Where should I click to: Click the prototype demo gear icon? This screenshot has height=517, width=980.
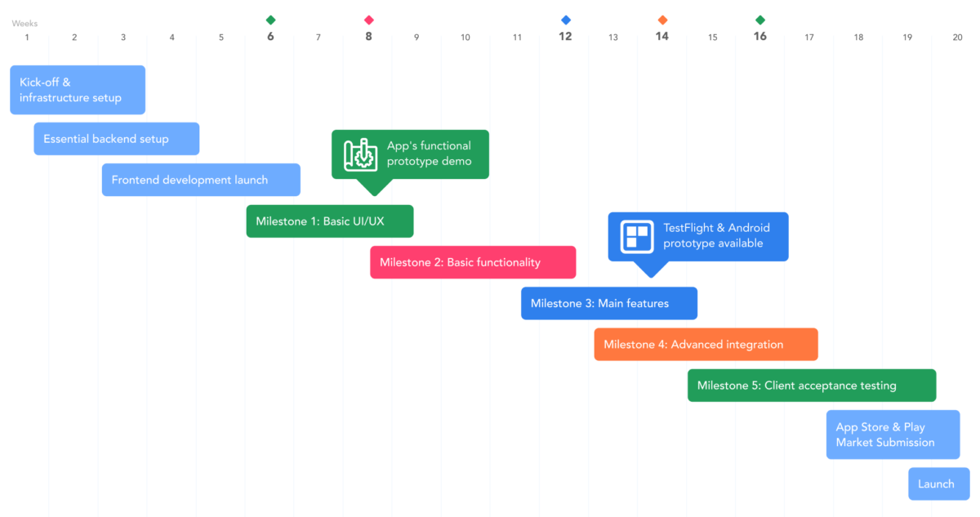(360, 154)
